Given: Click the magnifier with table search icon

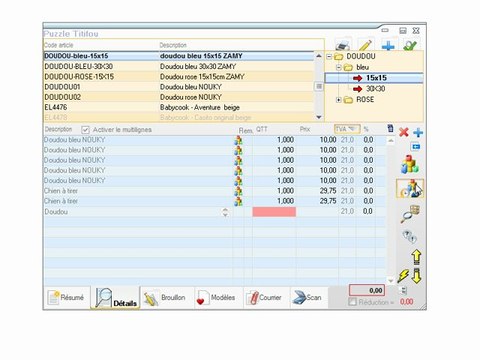Looking at the screenshot, I should tap(410, 214).
